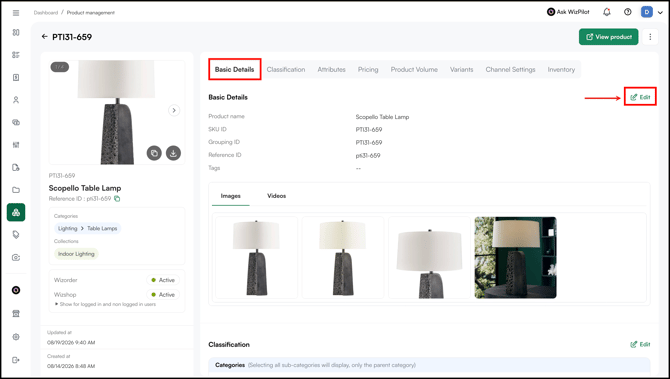Click the notification bell icon
Image resolution: width=670 pixels, height=379 pixels.
[x=607, y=12]
